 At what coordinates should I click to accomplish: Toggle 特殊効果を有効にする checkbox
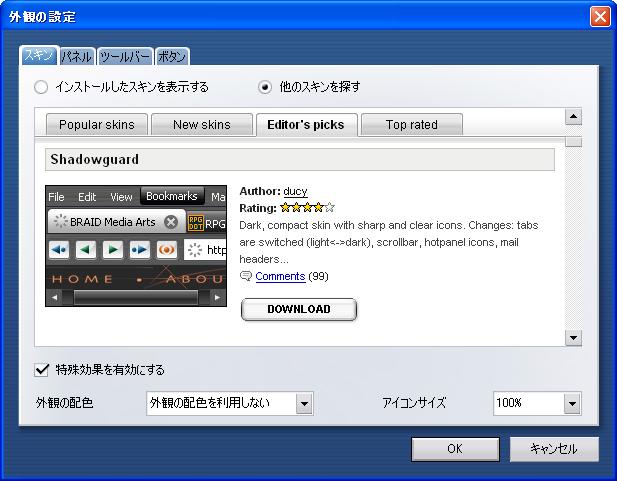[x=41, y=370]
